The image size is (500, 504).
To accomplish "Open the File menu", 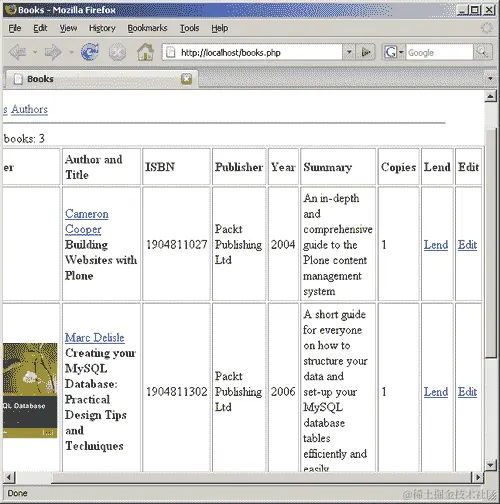I will click(15, 28).
